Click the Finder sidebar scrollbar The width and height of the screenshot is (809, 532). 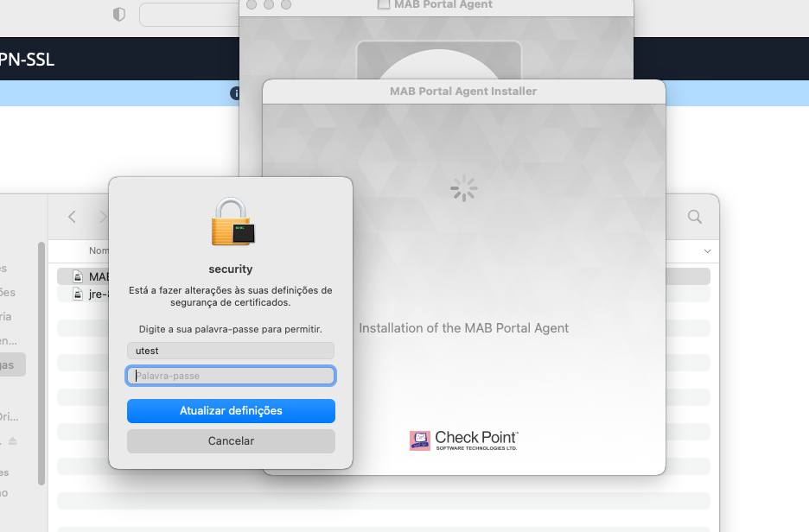41,364
